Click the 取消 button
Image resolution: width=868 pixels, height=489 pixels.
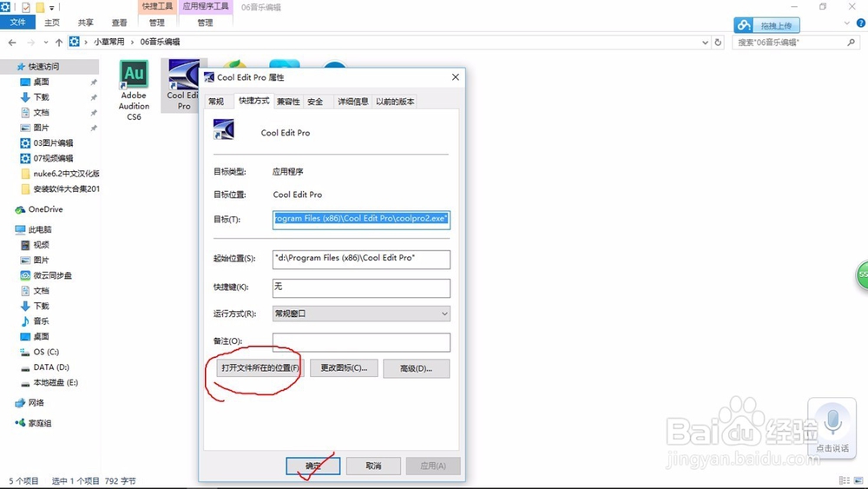373,466
